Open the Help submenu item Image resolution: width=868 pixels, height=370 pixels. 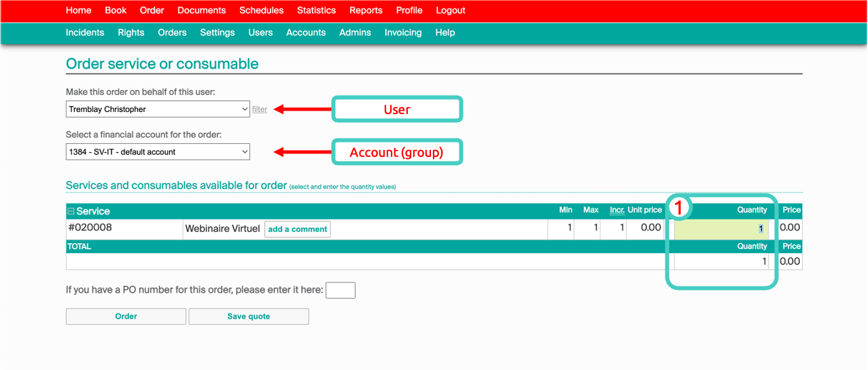tap(445, 33)
